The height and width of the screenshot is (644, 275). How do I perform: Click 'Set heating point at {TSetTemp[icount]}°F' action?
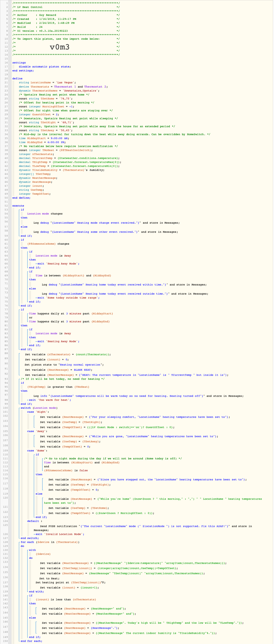point(71,583)
